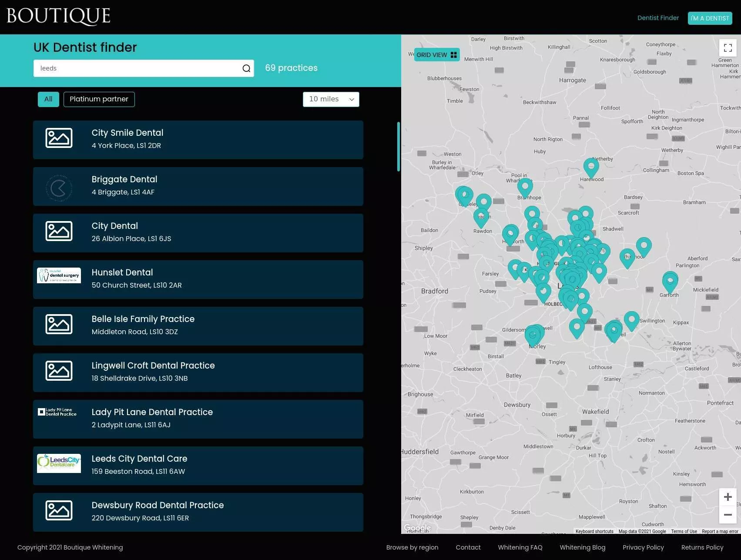Open Whitening FAQ footer link

click(x=520, y=547)
